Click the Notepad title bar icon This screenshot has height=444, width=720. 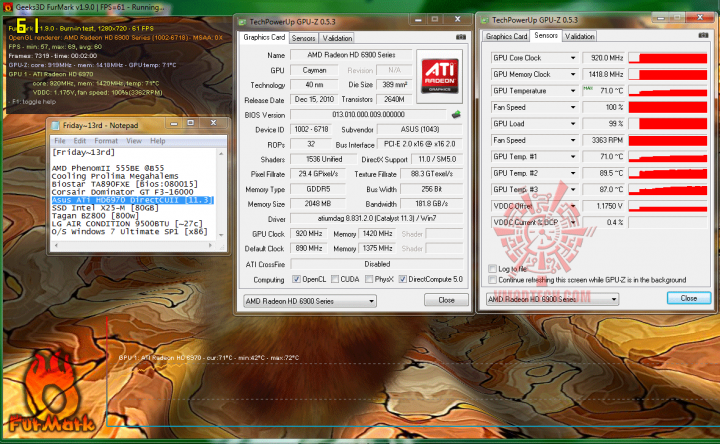tap(56, 125)
